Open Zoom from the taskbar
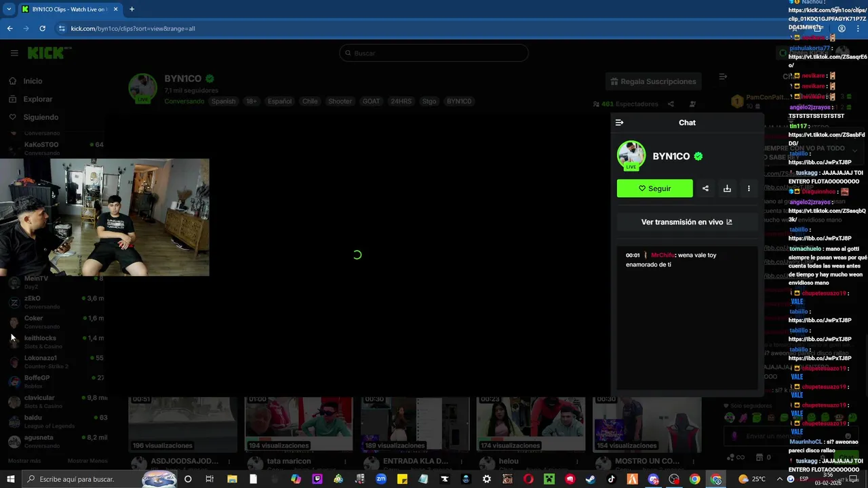This screenshot has height=488, width=868. 381,479
